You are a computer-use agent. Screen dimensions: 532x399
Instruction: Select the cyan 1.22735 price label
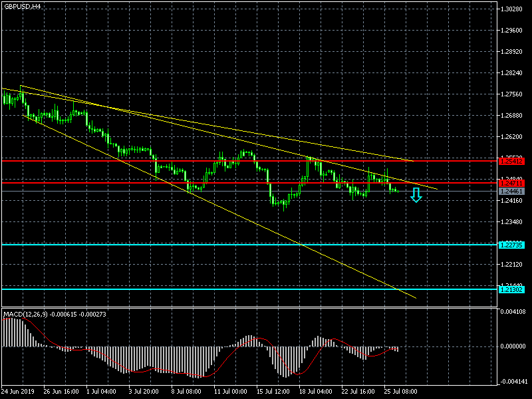point(511,245)
